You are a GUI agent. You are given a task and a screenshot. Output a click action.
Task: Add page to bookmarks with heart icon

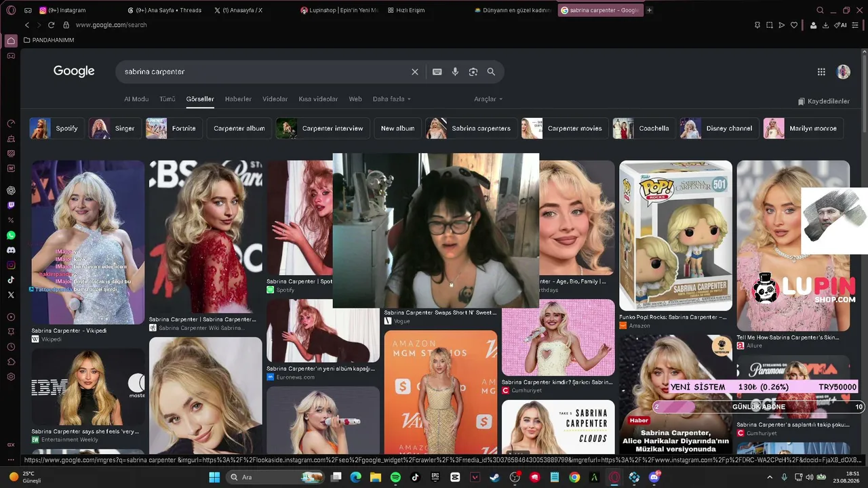click(x=794, y=25)
